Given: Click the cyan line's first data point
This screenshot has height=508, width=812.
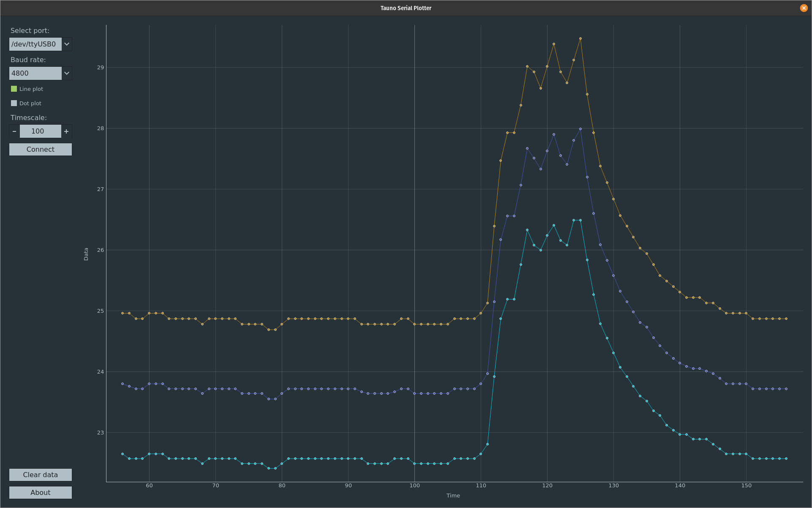Looking at the screenshot, I should coord(123,454).
